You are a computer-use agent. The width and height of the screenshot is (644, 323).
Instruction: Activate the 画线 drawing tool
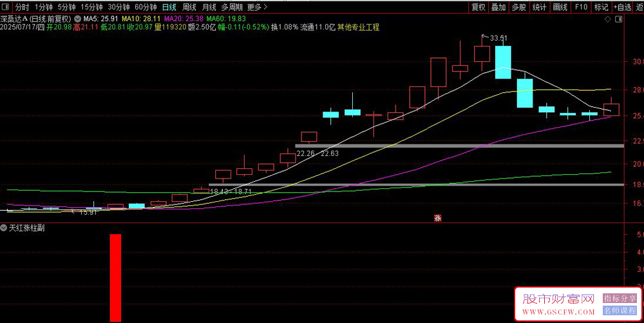(x=560, y=7)
